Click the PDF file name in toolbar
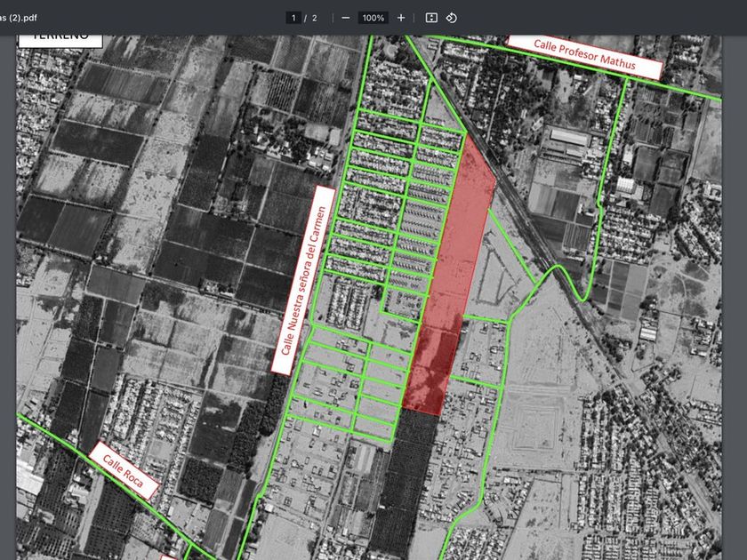The width and height of the screenshot is (747, 560). [x=24, y=18]
